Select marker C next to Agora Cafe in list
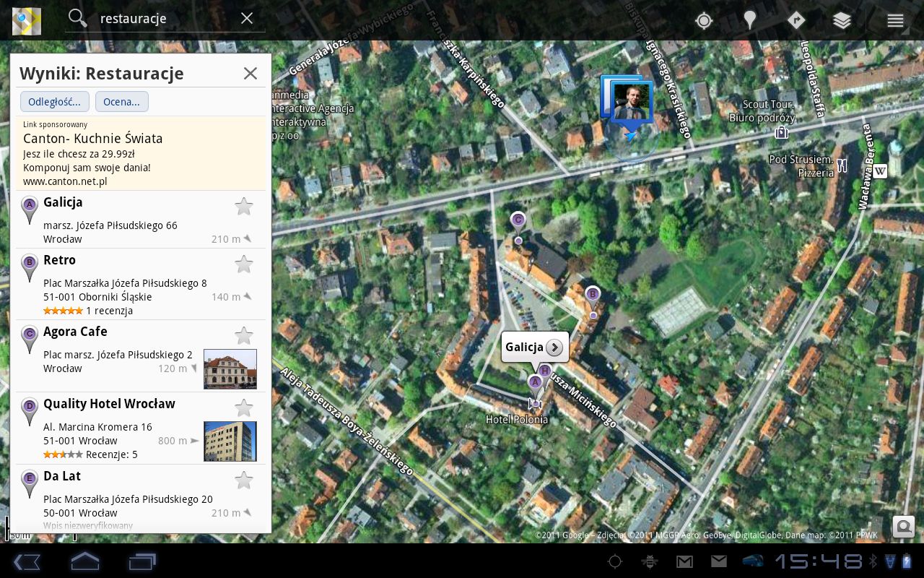The height and width of the screenshot is (578, 924). (x=30, y=339)
